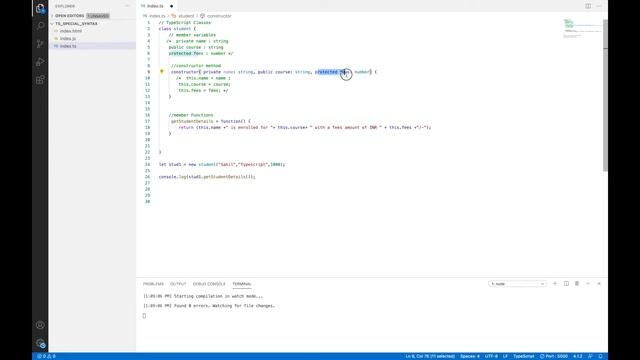640x360 pixels.
Task: Change language mode via TypeScript status item
Action: [x=524, y=356]
